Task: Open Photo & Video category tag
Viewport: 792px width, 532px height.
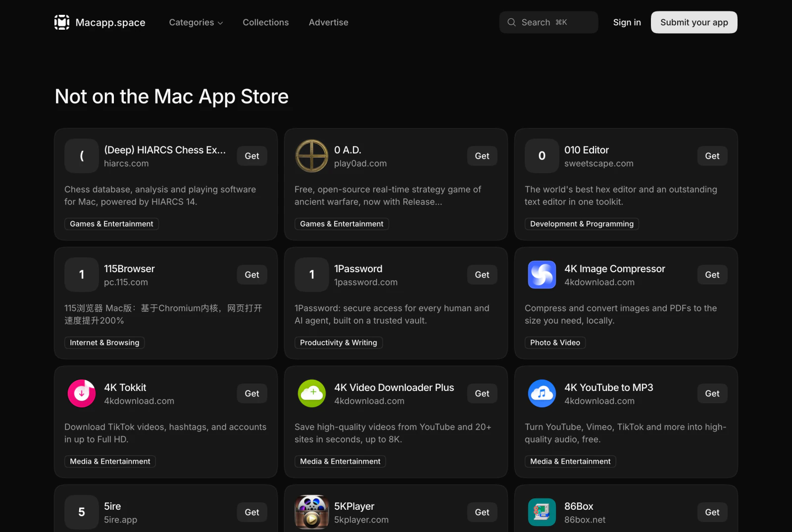Action: (x=555, y=342)
